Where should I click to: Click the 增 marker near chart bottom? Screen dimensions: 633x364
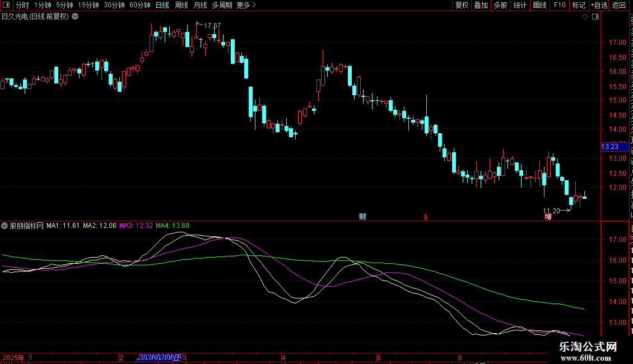(548, 217)
